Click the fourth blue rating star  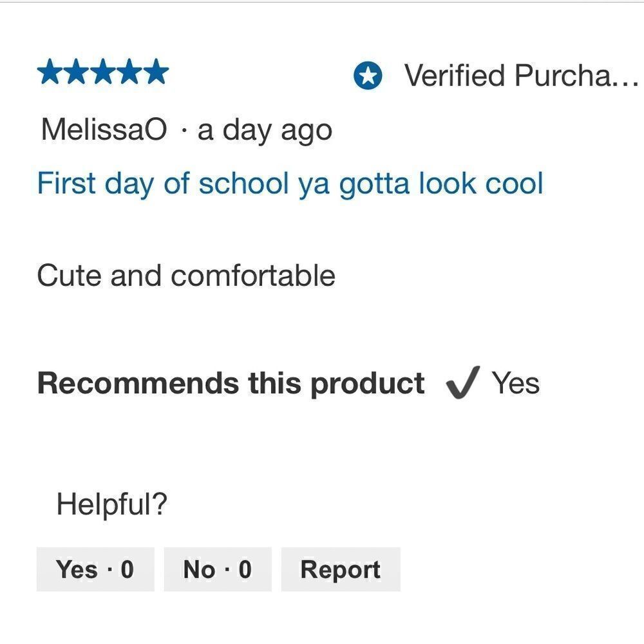click(x=129, y=71)
